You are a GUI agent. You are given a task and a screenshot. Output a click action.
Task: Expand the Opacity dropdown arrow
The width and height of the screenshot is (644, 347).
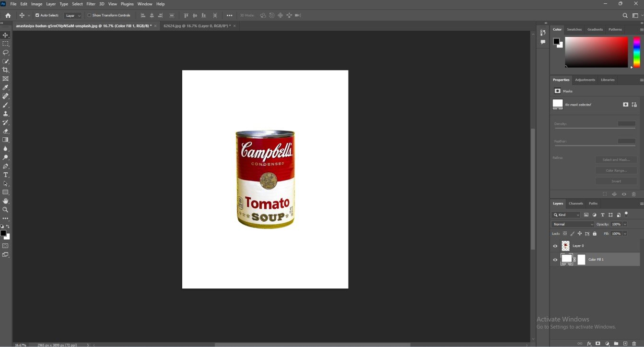click(625, 224)
